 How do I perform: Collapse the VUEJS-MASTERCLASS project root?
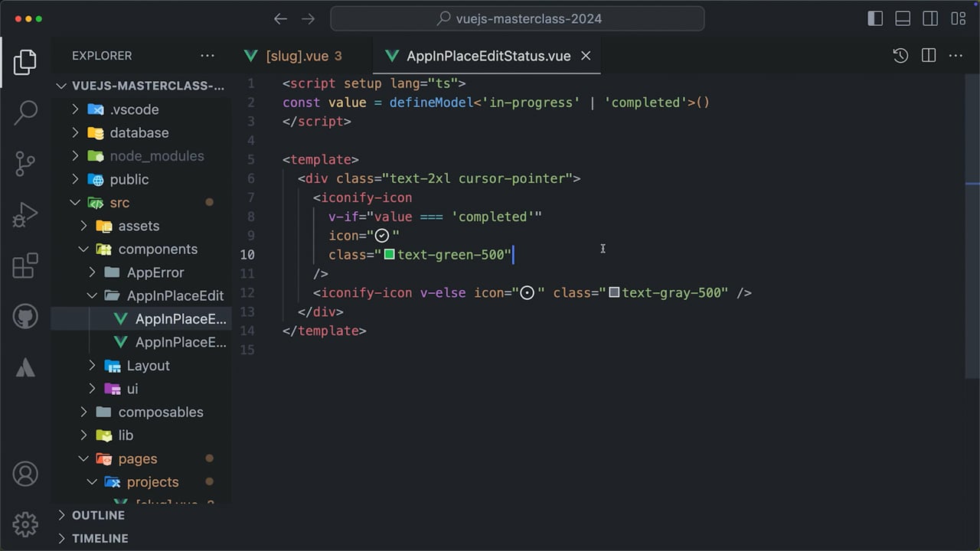142,86
